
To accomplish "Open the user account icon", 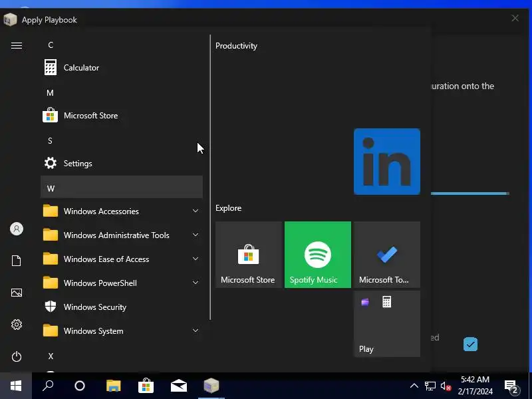I will [x=16, y=229].
